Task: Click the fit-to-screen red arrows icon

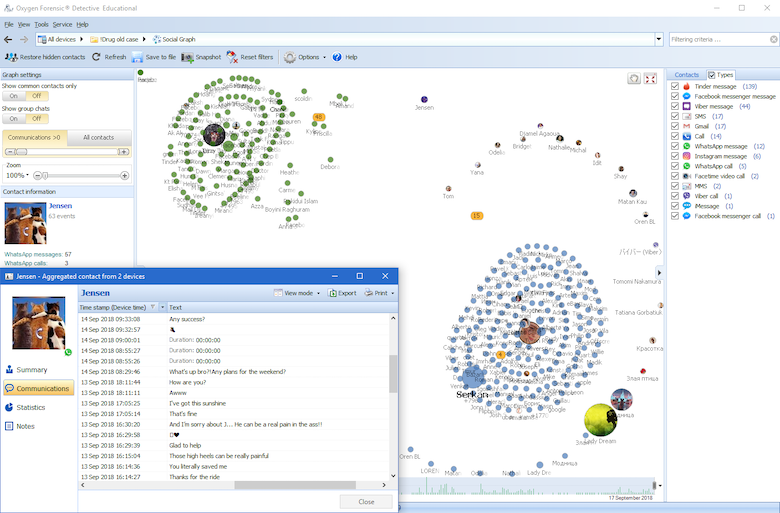Action: click(650, 79)
